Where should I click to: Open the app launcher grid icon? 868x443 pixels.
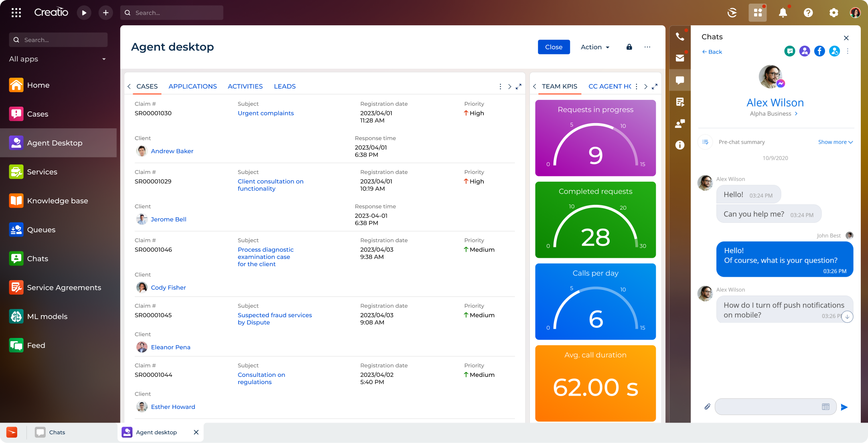[16, 13]
